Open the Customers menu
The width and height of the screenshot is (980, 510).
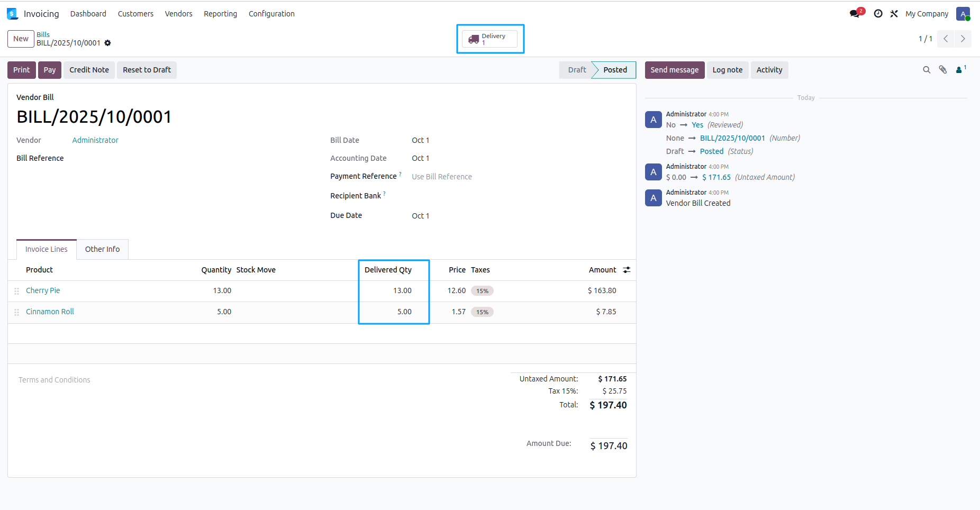tap(135, 14)
